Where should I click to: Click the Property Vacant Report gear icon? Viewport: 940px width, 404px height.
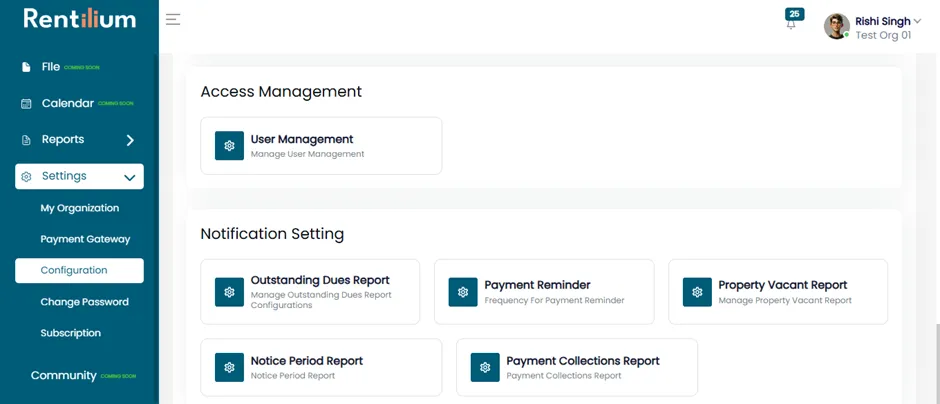pyautogui.click(x=697, y=292)
